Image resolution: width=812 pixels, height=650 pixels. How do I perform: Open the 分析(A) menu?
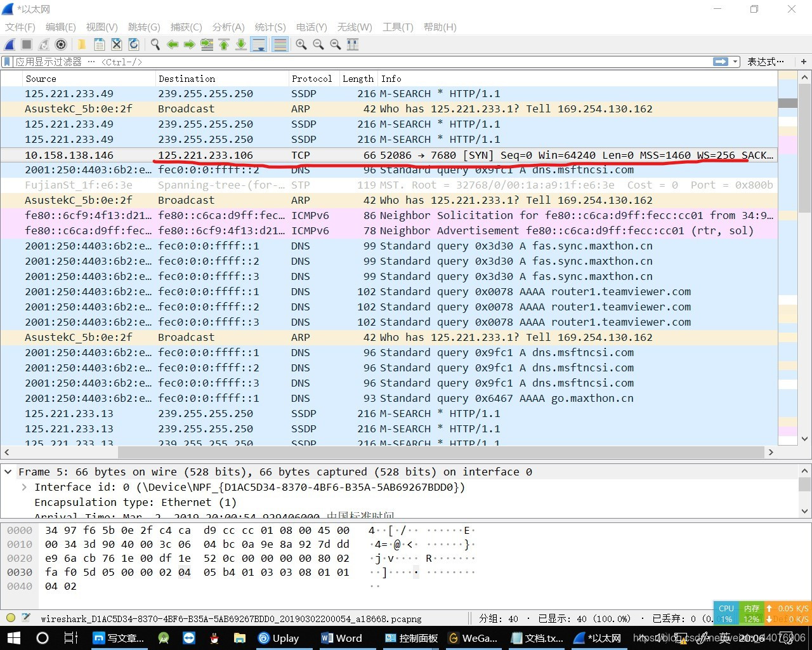[x=228, y=27]
